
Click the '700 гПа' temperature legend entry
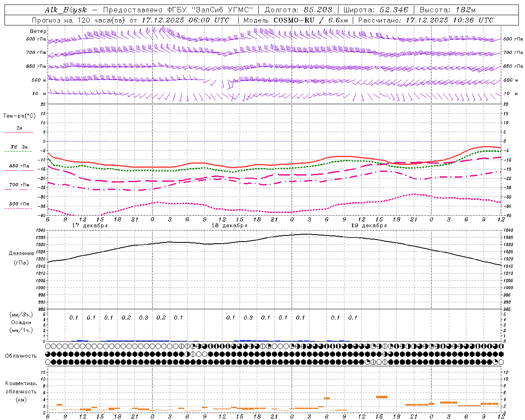coord(19,185)
